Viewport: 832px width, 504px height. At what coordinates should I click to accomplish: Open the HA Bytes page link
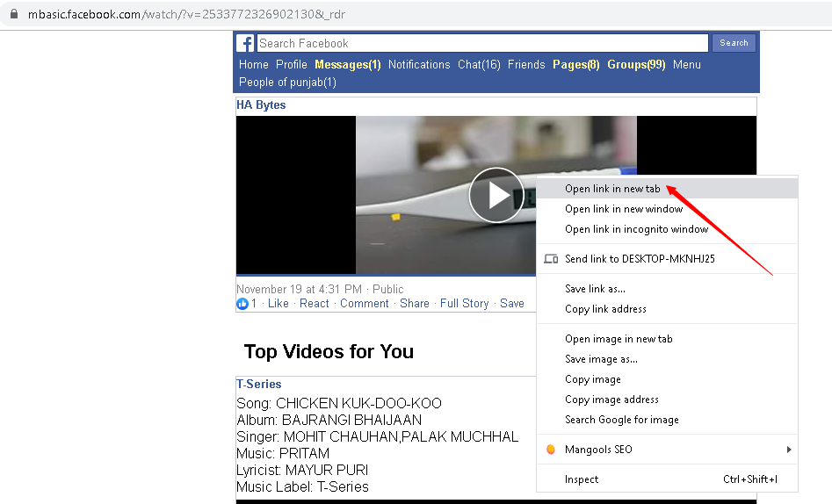click(x=261, y=104)
